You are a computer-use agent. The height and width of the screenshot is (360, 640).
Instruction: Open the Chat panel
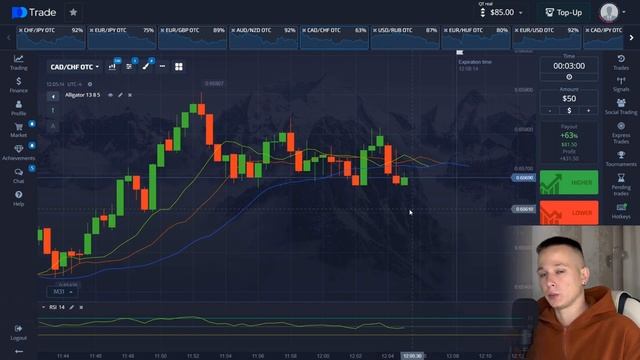[x=18, y=176]
